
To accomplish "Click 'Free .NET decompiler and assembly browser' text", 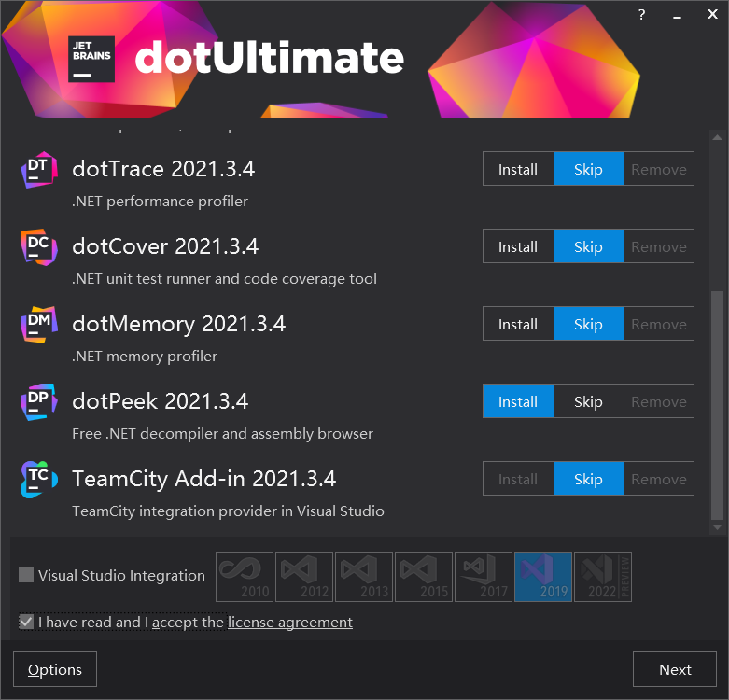I will [222, 434].
